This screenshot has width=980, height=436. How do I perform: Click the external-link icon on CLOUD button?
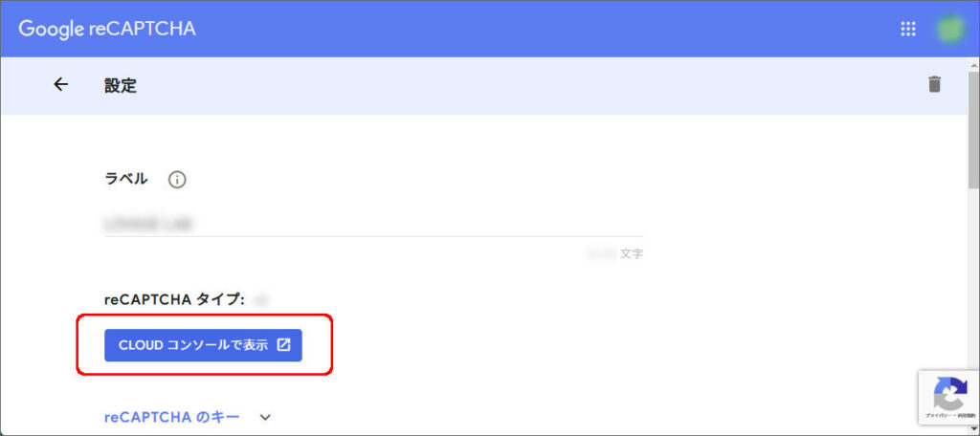coord(283,345)
